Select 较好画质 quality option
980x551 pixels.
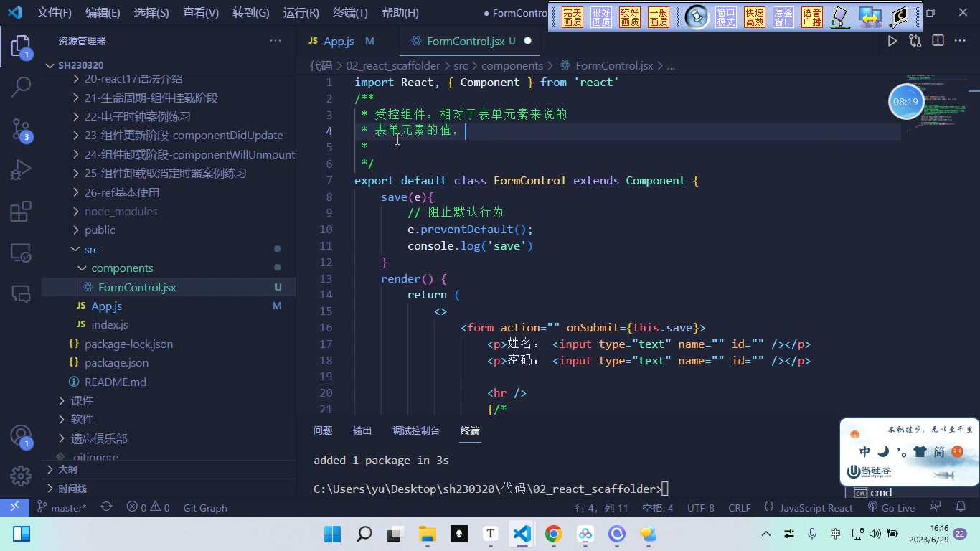630,17
